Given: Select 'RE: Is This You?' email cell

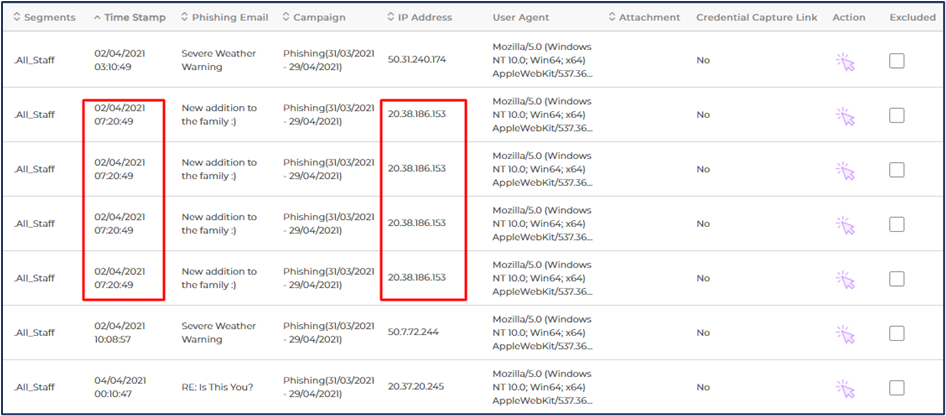Looking at the screenshot, I should (x=217, y=387).
